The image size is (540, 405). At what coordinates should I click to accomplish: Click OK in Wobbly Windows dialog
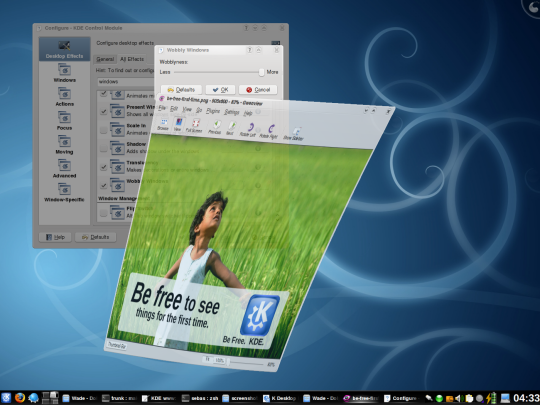tap(220, 90)
